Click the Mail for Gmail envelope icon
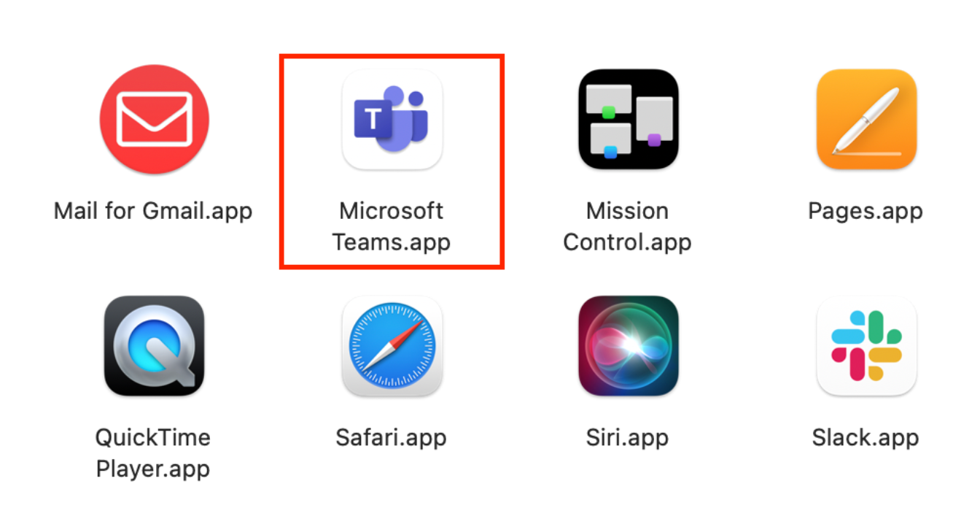 (x=155, y=119)
